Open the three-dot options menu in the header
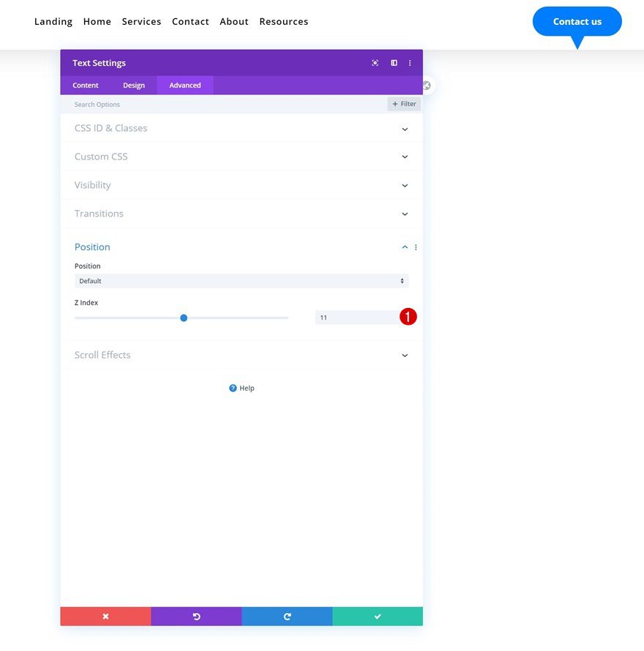Image resolution: width=644 pixels, height=651 pixels. point(409,63)
